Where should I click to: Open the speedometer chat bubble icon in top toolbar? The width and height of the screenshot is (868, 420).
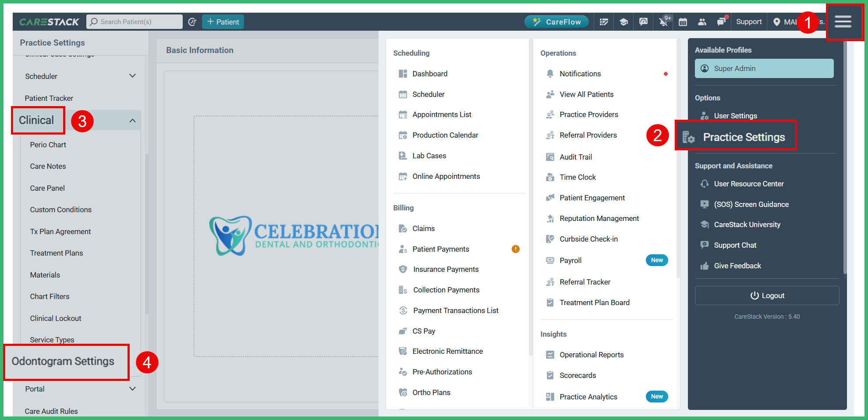643,21
